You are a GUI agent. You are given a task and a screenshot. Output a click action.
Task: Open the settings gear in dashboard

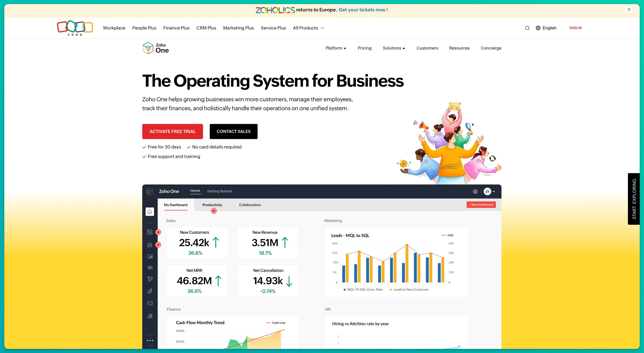pos(475,191)
